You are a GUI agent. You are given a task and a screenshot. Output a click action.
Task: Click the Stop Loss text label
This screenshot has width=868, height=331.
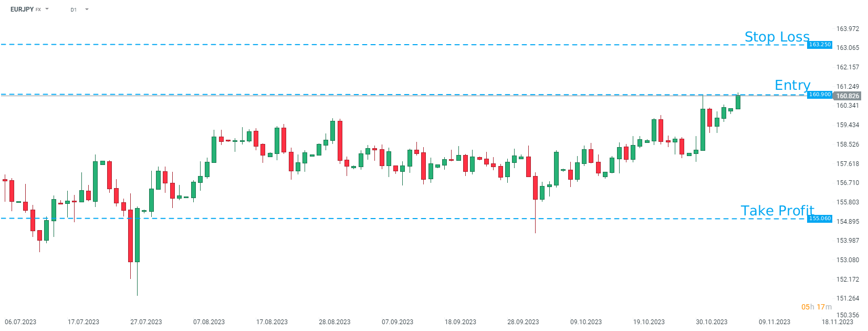(x=777, y=37)
